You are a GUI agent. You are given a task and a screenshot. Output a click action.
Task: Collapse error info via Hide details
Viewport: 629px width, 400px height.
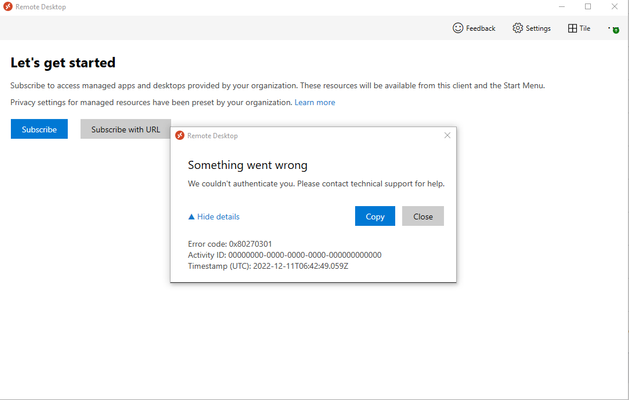214,217
